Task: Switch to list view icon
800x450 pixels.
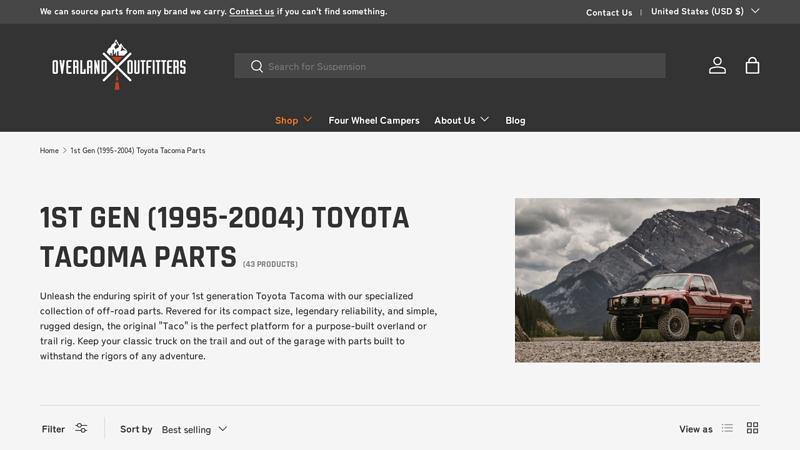Action: coord(727,428)
